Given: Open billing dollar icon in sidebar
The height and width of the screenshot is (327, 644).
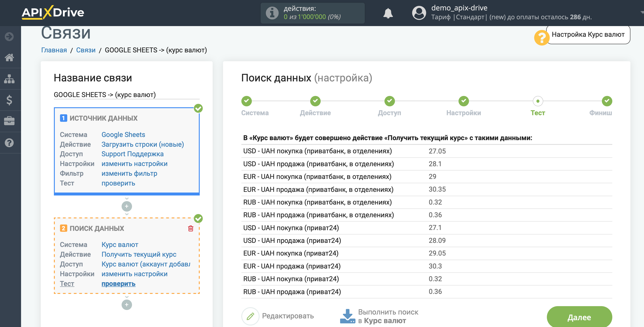Looking at the screenshot, I should point(9,100).
